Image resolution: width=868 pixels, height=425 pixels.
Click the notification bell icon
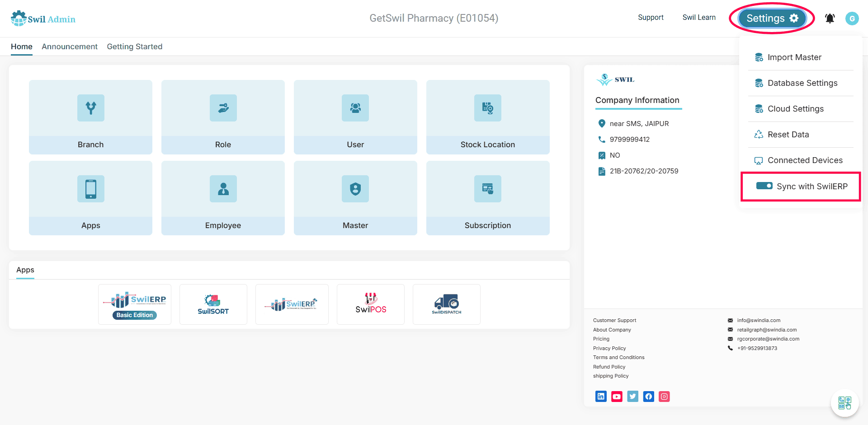click(830, 18)
